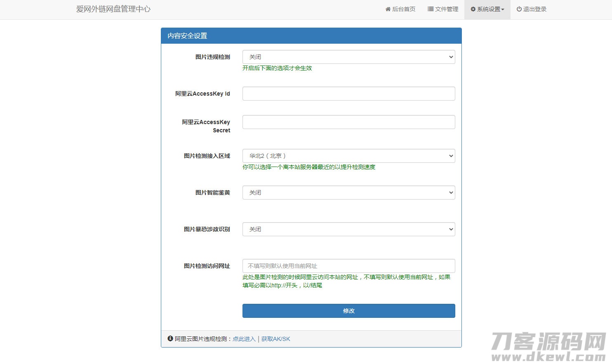The width and height of the screenshot is (612, 364).
Task: Switch 图片智能鉴黄 away from 关闭
Action: click(x=348, y=193)
